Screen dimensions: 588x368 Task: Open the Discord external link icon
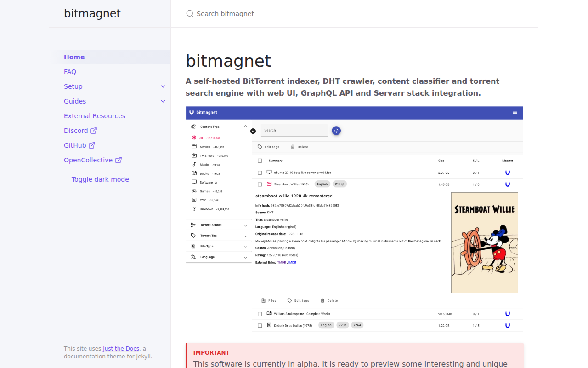click(x=94, y=131)
